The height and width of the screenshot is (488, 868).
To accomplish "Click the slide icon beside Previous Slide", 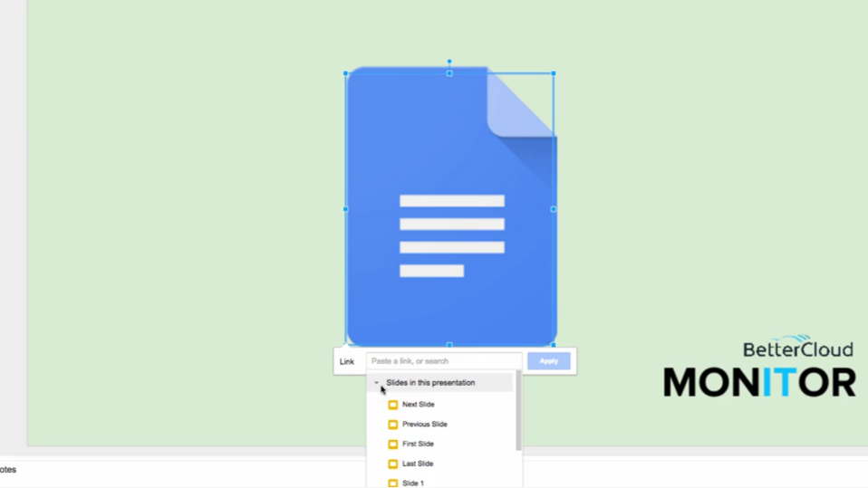I will point(393,425).
